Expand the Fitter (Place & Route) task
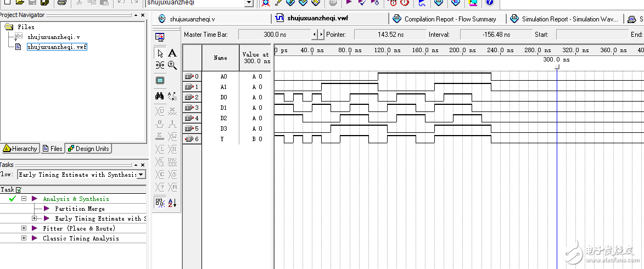 click(24, 228)
